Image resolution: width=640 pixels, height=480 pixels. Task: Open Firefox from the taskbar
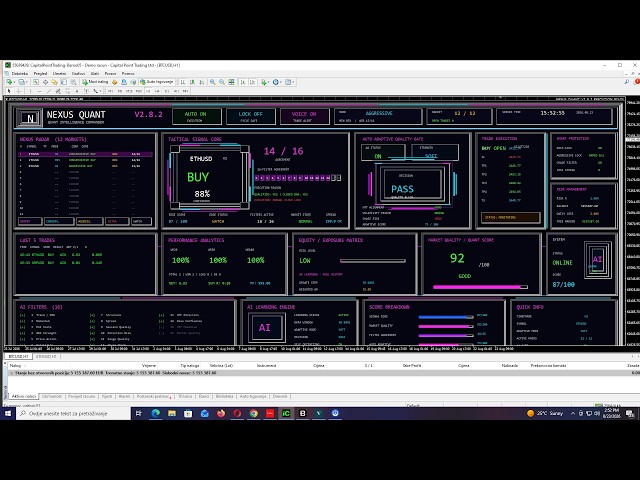coord(221,413)
